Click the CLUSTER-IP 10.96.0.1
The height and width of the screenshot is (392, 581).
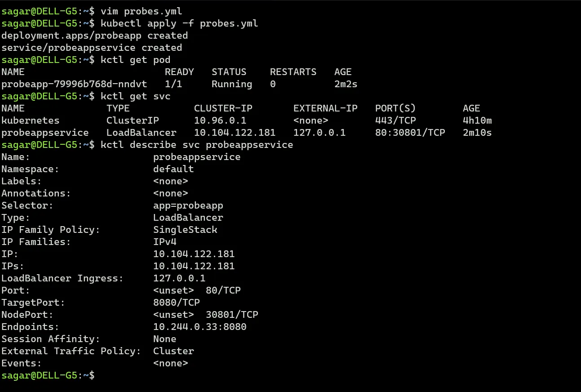220,120
